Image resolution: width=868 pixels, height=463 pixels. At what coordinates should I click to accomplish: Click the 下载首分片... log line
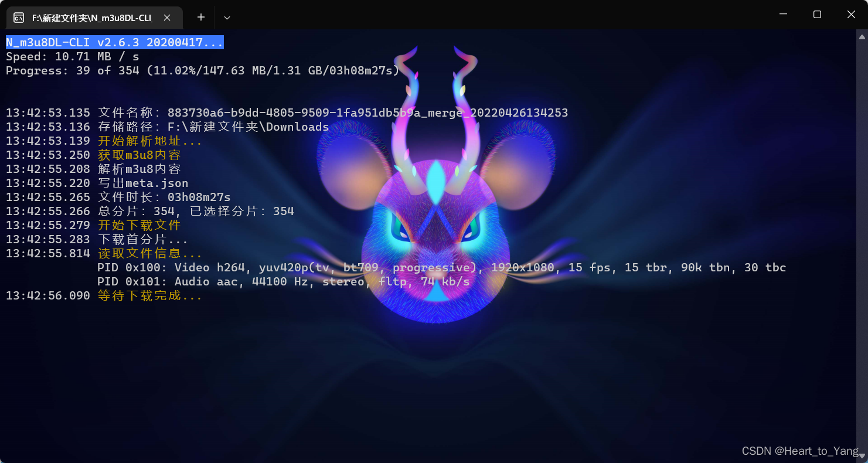click(x=97, y=239)
